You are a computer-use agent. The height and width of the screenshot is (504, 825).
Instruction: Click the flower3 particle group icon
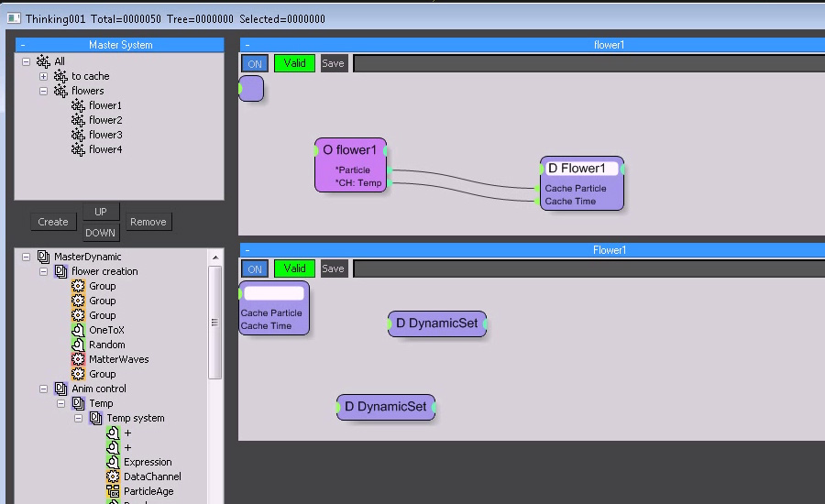(x=78, y=136)
